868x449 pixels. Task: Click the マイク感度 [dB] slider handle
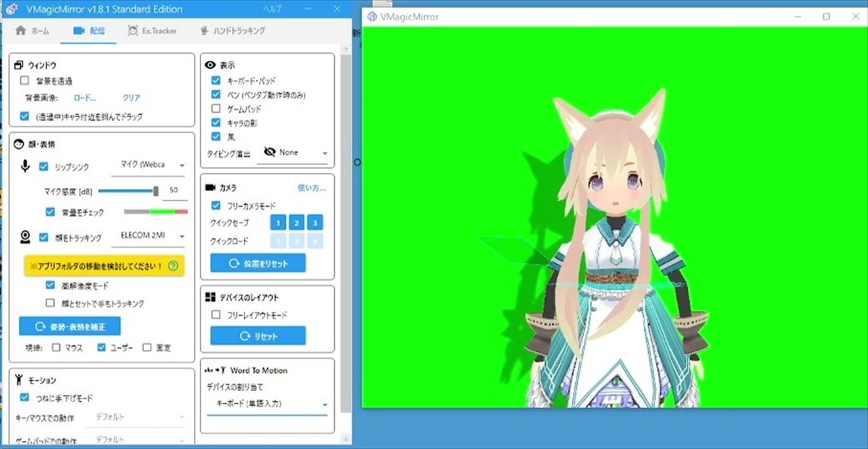click(156, 191)
